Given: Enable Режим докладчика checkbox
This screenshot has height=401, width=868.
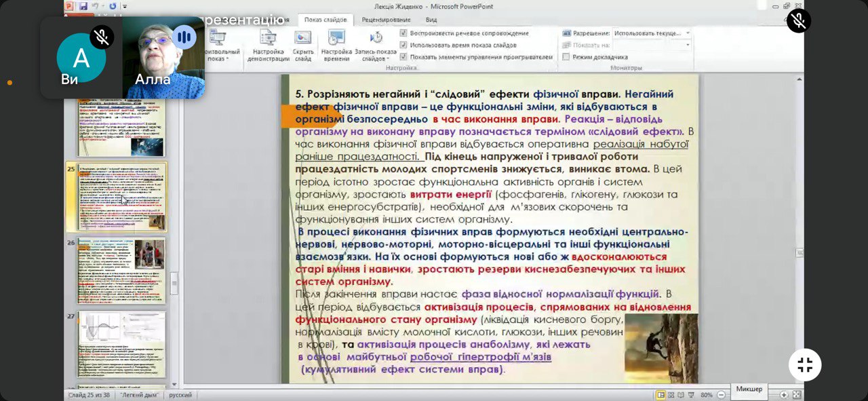Looking at the screenshot, I should click(x=566, y=57).
